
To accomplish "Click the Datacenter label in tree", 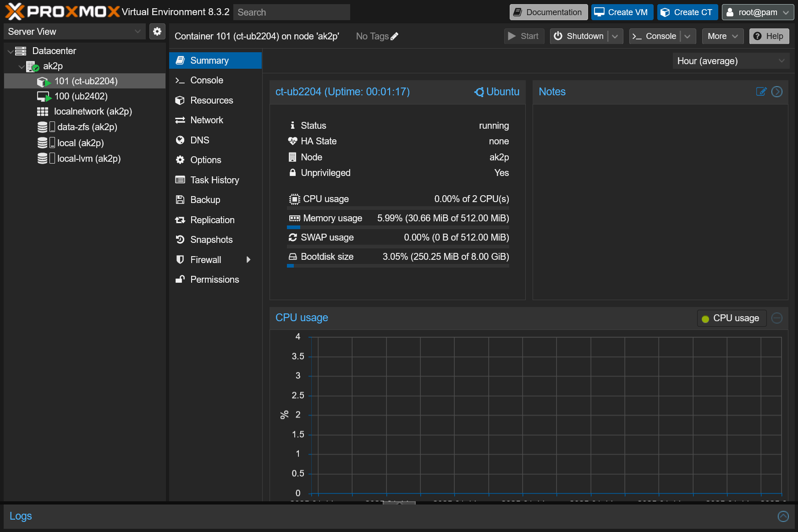I will point(54,51).
